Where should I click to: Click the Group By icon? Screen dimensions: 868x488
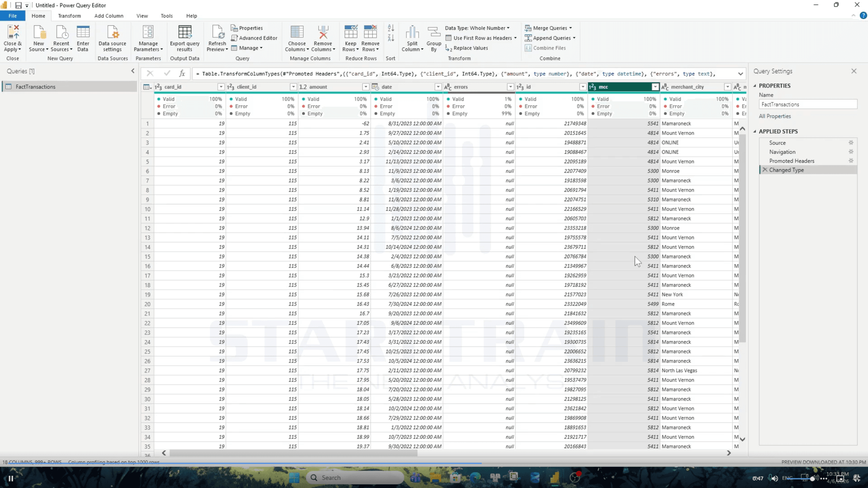click(434, 38)
